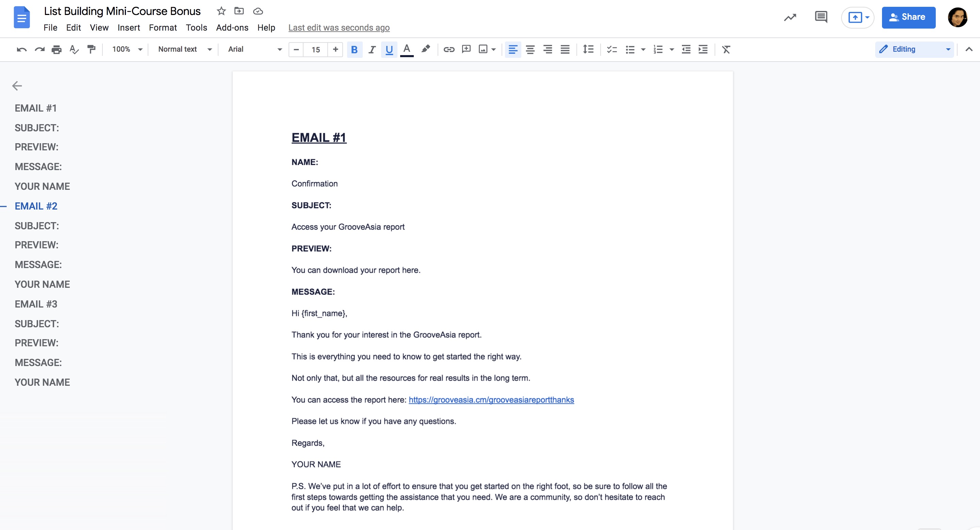Screen dimensions: 980x530
Task: Click the Increase indent icon
Action: click(703, 49)
